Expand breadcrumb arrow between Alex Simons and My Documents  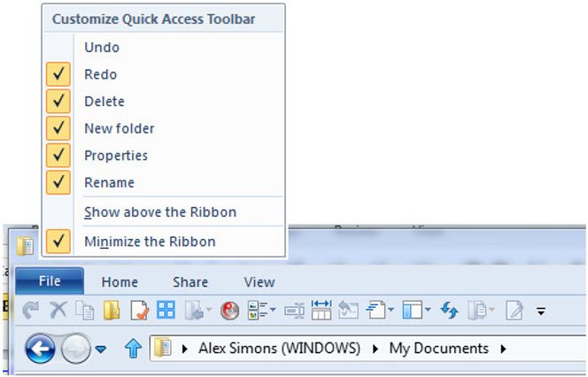pyautogui.click(x=375, y=349)
